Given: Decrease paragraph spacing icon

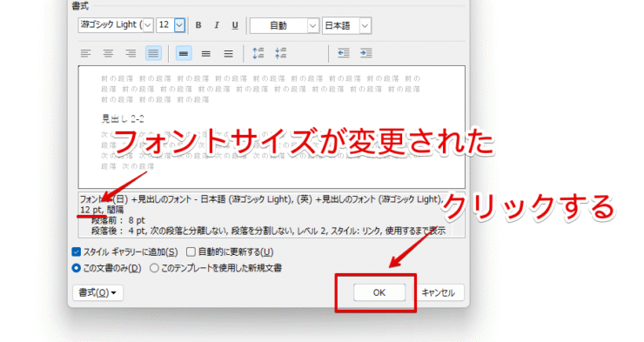Looking at the screenshot, I should pos(280,53).
